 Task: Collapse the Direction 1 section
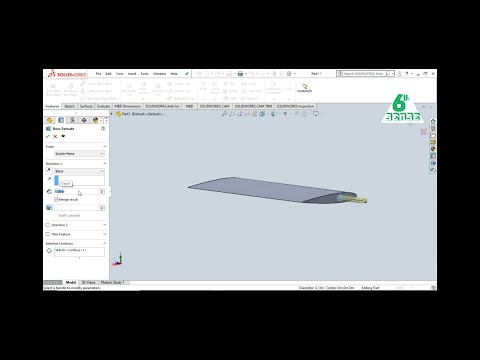click(x=104, y=164)
